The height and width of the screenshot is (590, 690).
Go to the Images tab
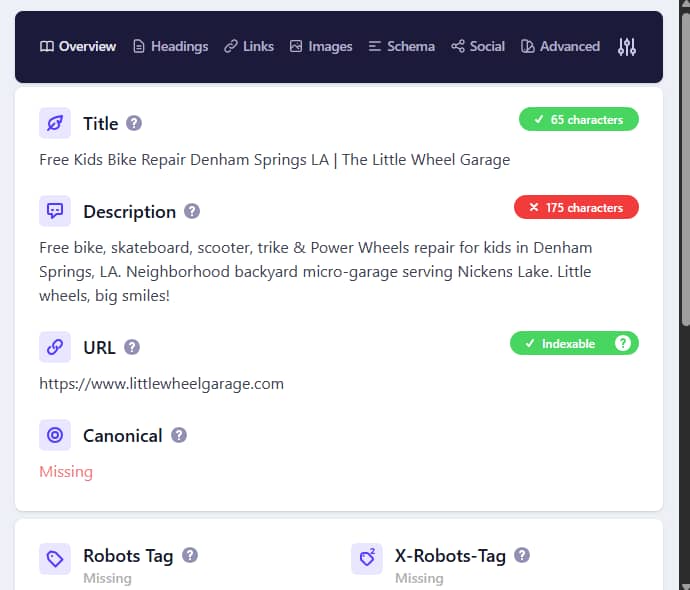coord(320,46)
